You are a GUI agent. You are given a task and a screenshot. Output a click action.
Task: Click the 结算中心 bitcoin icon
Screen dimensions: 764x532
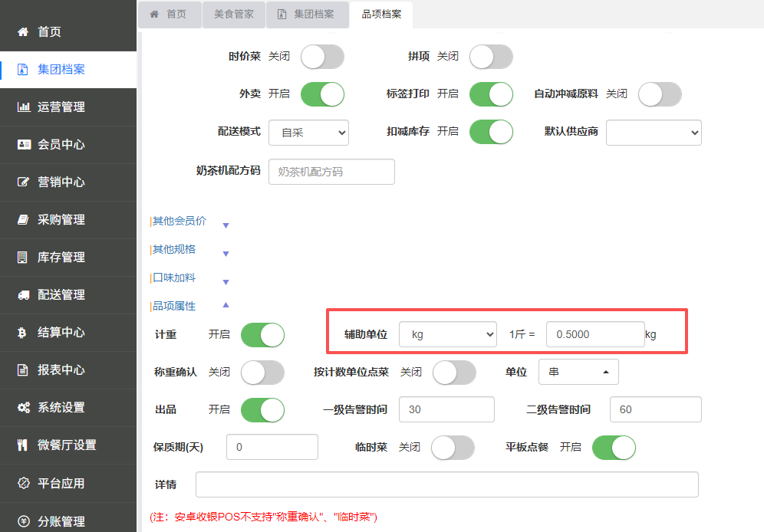point(22,333)
